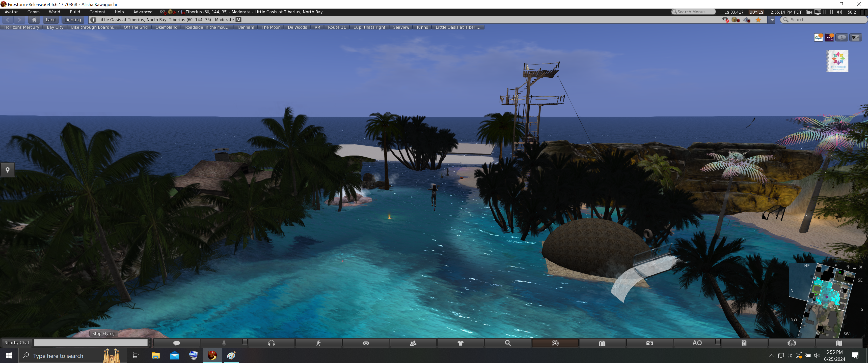Open Route 11 favorite landmark
Screen dimensions: 868x363
click(337, 27)
